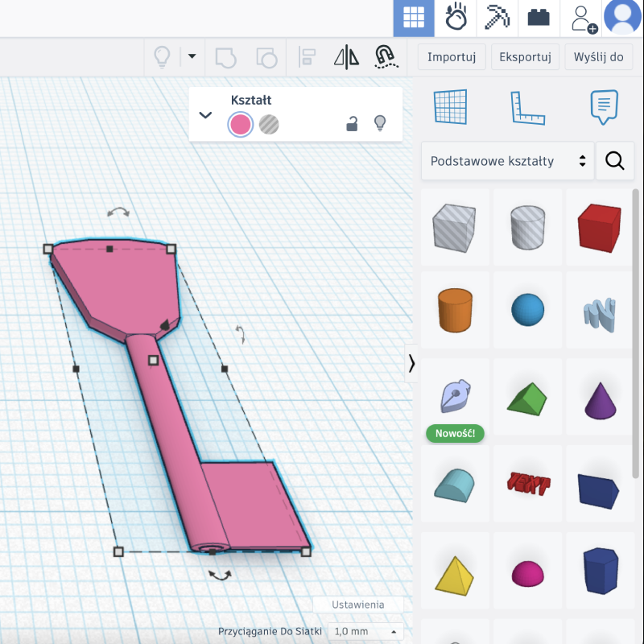Switch to the Blocks pickaxe mode
Viewport: 644px width, 644px height.
point(498,18)
